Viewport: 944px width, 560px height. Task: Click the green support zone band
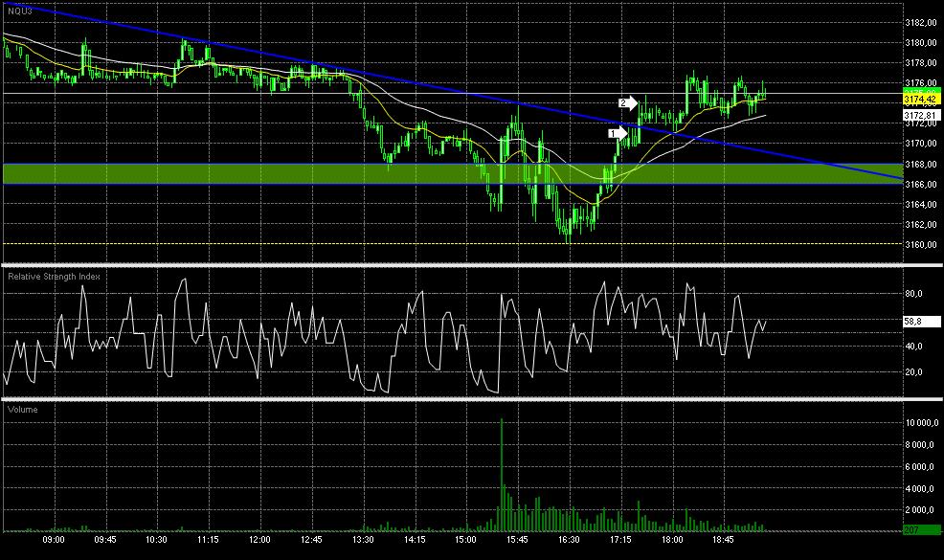point(453,174)
